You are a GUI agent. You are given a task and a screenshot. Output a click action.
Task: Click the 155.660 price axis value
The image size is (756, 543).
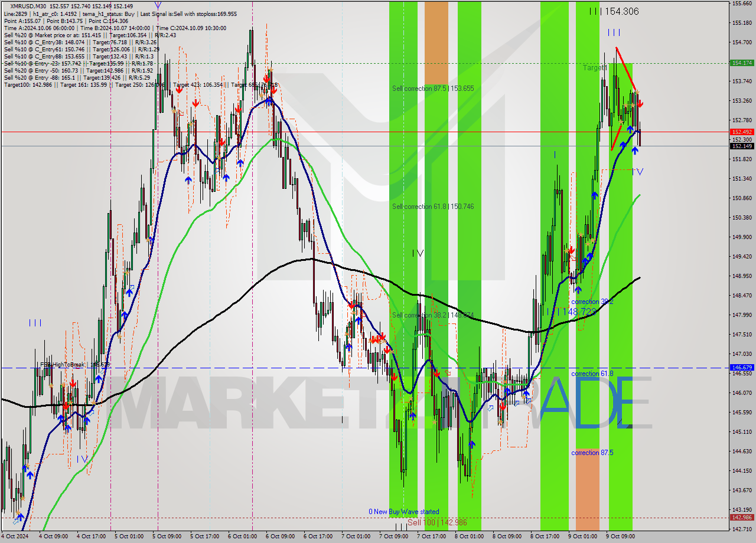[742, 4]
